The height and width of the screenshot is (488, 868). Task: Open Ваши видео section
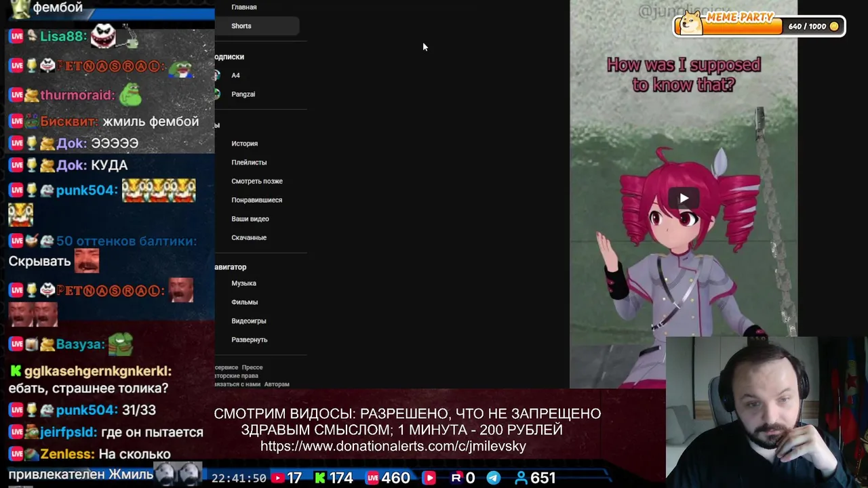250,219
